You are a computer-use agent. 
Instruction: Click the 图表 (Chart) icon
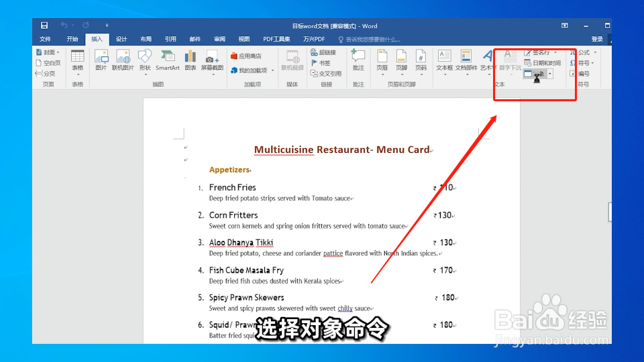coord(190,60)
